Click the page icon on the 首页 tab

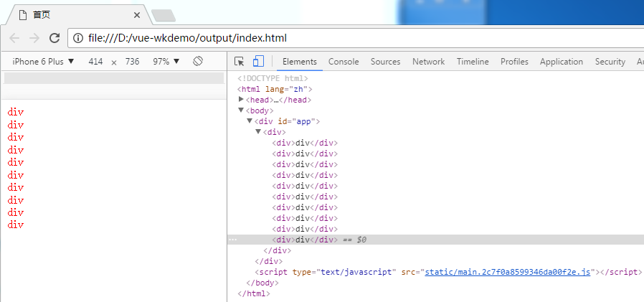23,15
